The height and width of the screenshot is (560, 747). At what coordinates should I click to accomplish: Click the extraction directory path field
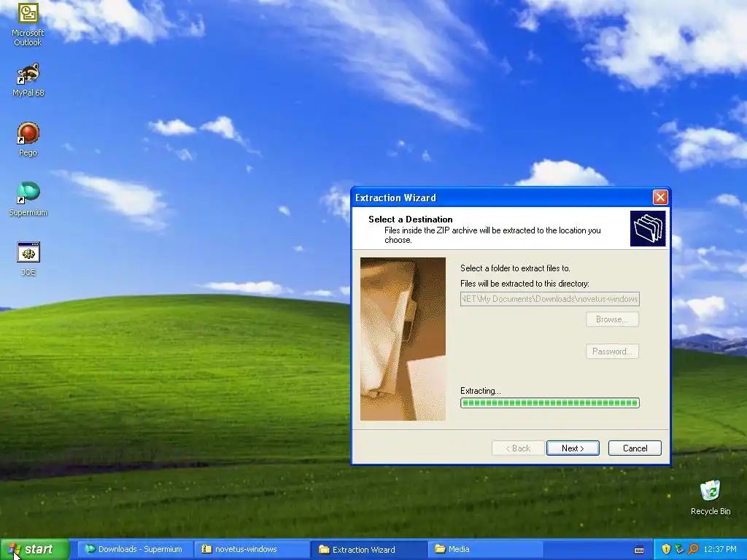[x=550, y=298]
